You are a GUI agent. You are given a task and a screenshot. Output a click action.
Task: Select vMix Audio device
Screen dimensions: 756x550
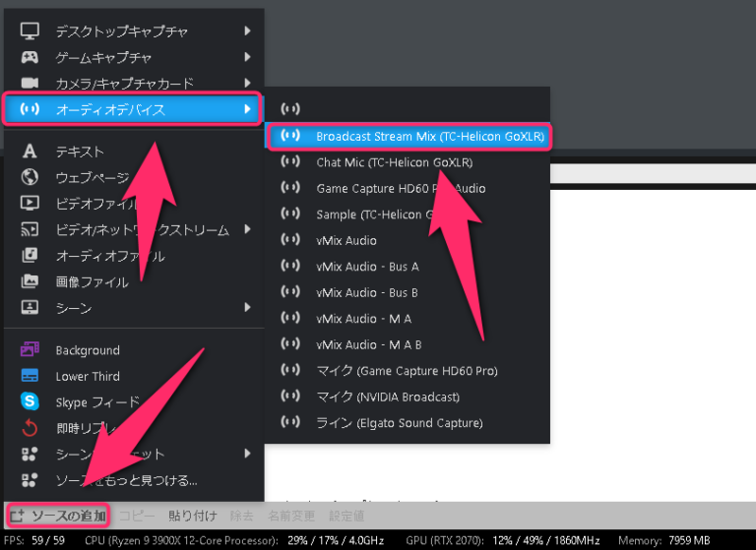click(x=408, y=240)
